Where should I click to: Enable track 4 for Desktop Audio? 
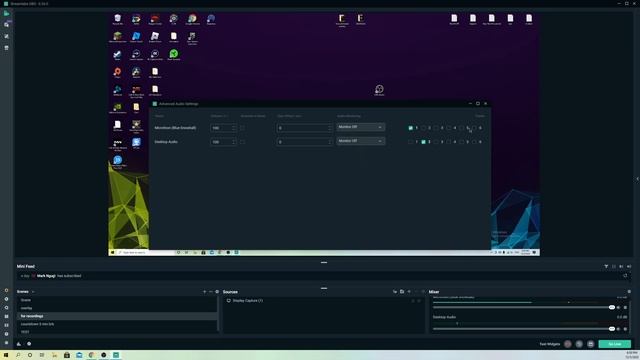coord(449,142)
